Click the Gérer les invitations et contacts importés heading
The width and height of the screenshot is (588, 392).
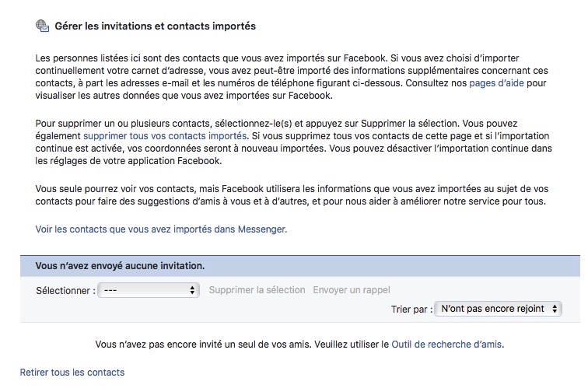[x=156, y=26]
